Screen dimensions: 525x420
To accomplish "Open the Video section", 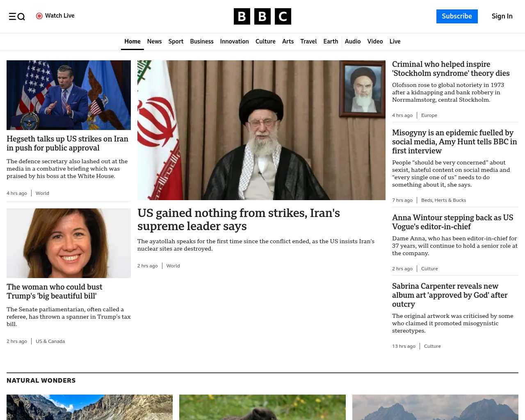I will [x=375, y=41].
